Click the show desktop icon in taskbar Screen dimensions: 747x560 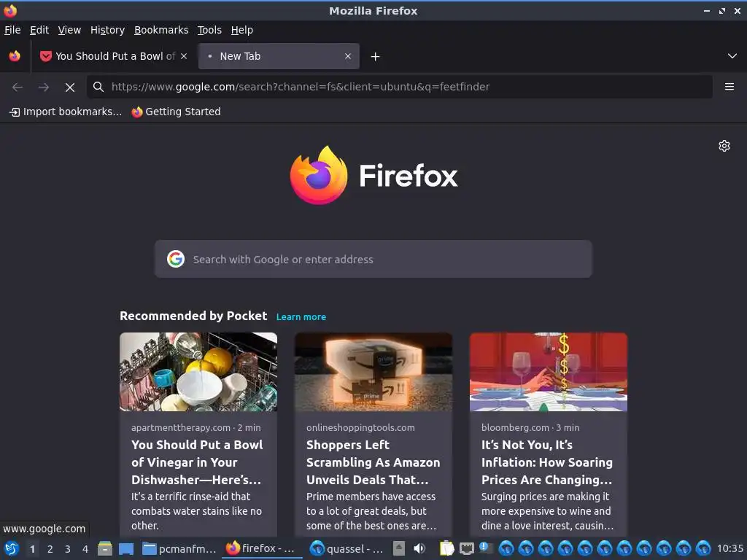coord(126,549)
